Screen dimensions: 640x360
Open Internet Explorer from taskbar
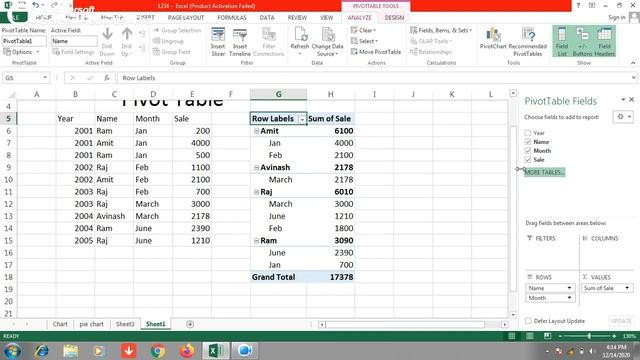click(x=42, y=351)
